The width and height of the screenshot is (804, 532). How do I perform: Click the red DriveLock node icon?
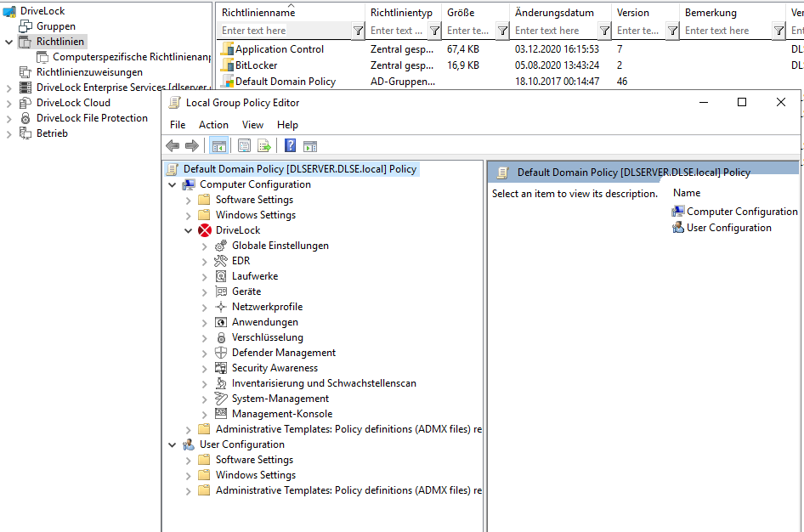[x=205, y=230]
